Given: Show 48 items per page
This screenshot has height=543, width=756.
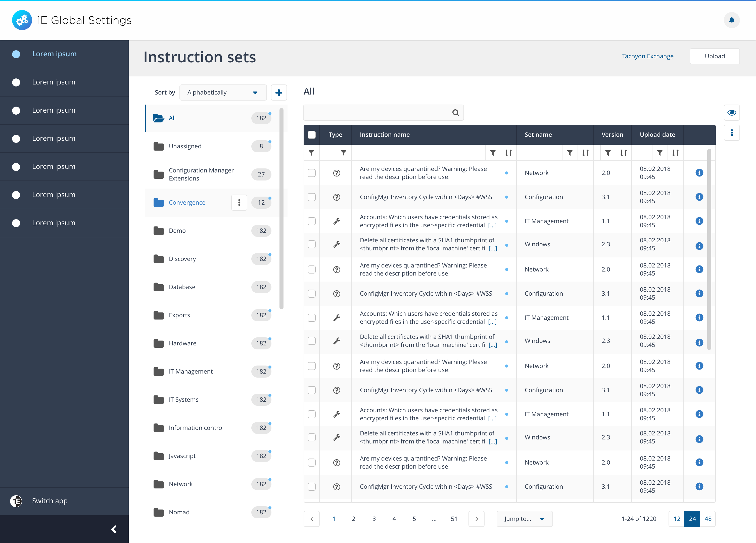Looking at the screenshot, I should (x=708, y=519).
